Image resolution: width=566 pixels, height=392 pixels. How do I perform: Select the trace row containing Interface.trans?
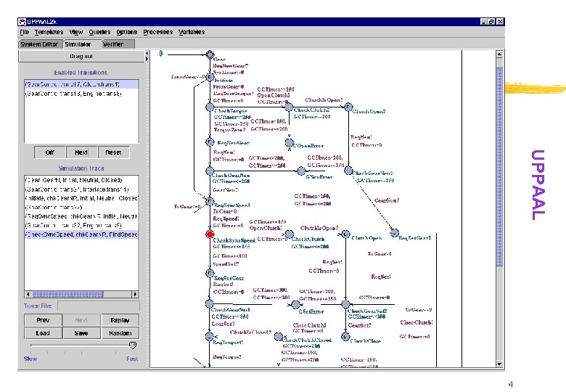81,189
